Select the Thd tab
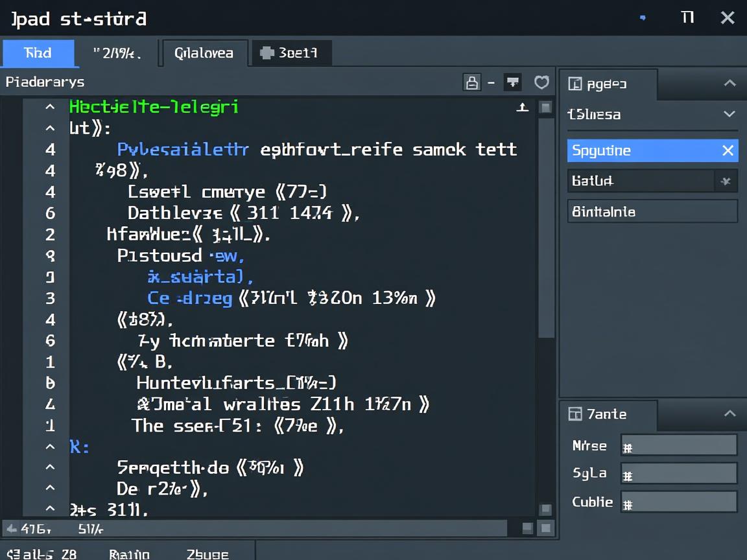 coord(38,53)
